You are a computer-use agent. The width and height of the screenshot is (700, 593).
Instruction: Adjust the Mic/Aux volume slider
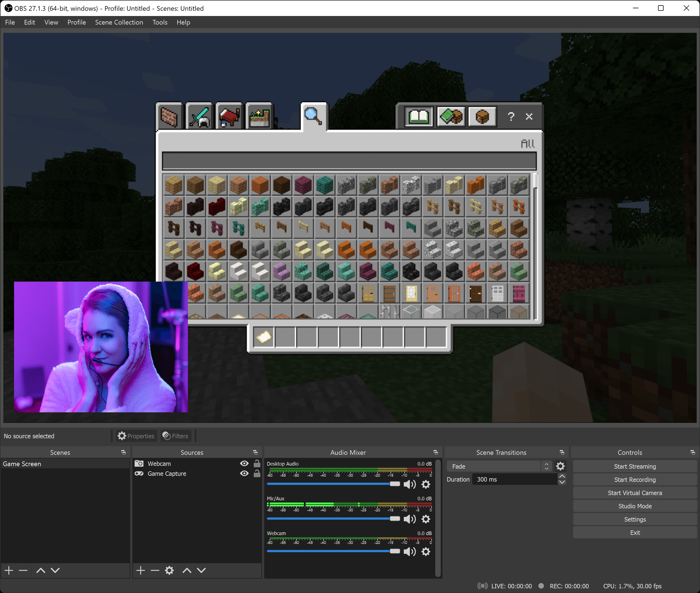[394, 519]
